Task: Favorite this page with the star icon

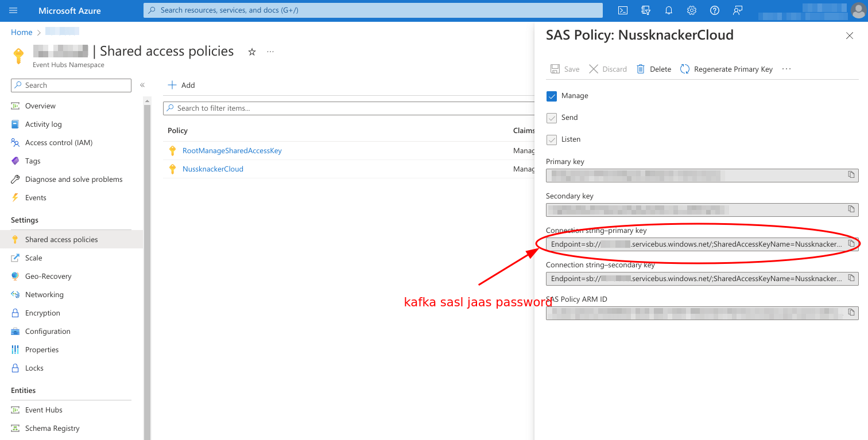Action: pyautogui.click(x=251, y=52)
